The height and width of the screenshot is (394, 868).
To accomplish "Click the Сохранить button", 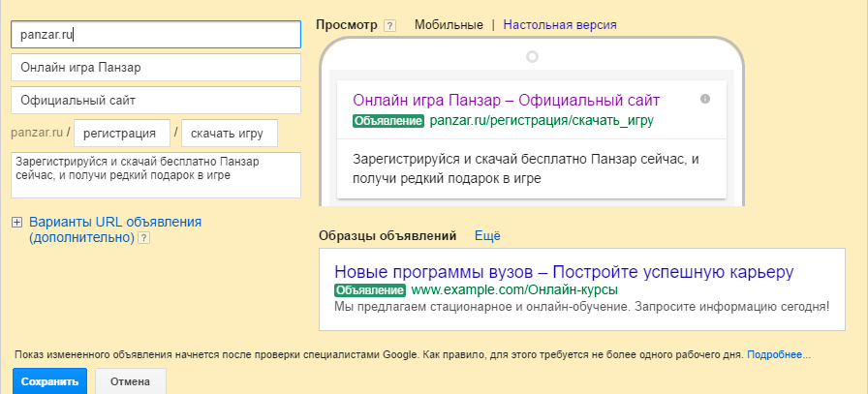I will (49, 381).
